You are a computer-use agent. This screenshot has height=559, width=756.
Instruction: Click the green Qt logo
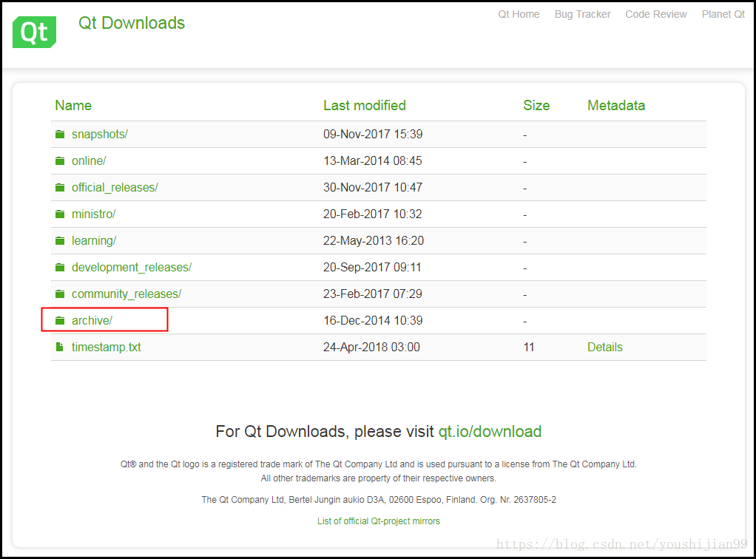[34, 32]
